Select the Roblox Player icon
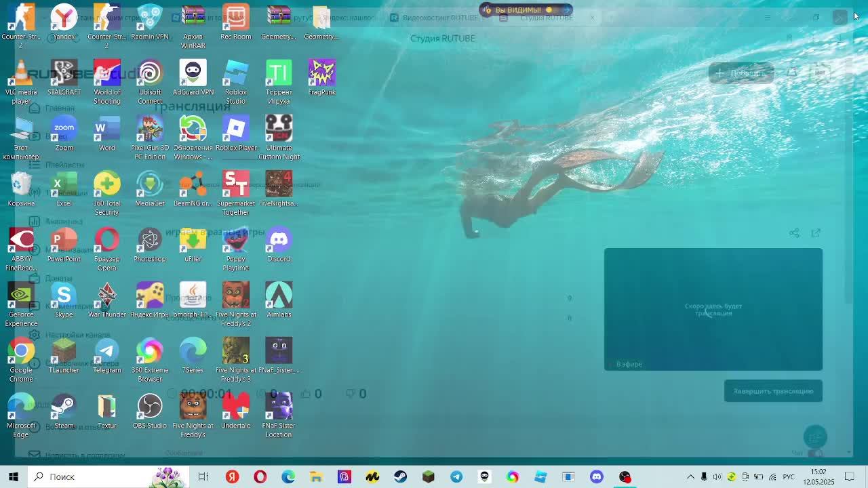This screenshot has height=488, width=868. (x=236, y=134)
